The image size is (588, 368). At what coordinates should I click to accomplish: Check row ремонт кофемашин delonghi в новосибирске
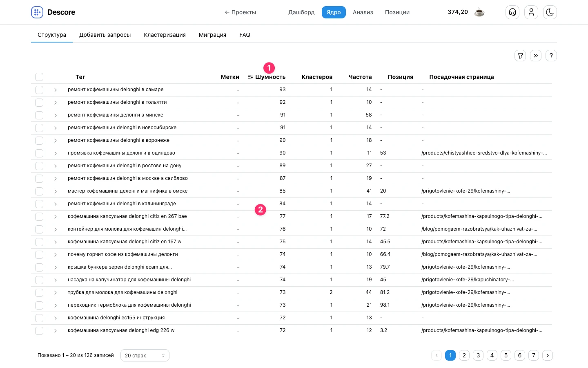[39, 128]
